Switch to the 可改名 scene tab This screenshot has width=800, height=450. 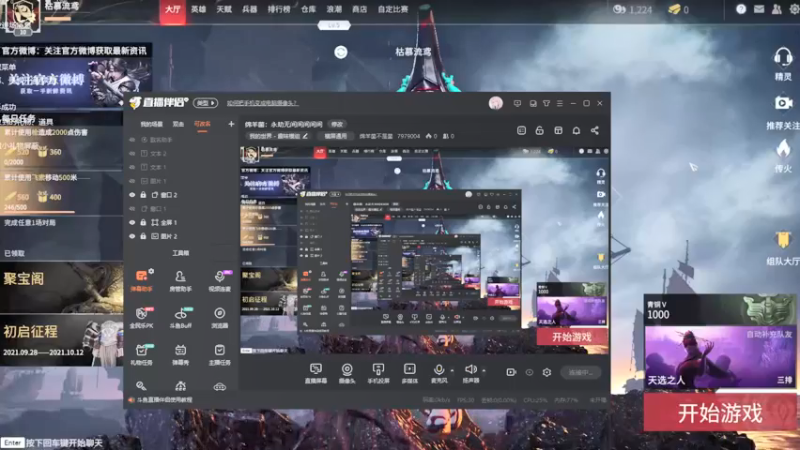point(202,124)
